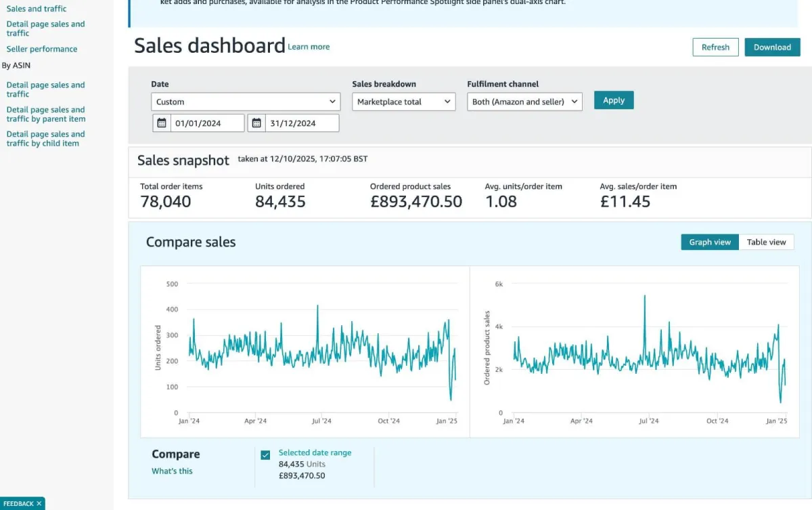Viewport: 812px width, 510px height.
Task: Toggle the Selected date range checkbox
Action: tap(265, 455)
